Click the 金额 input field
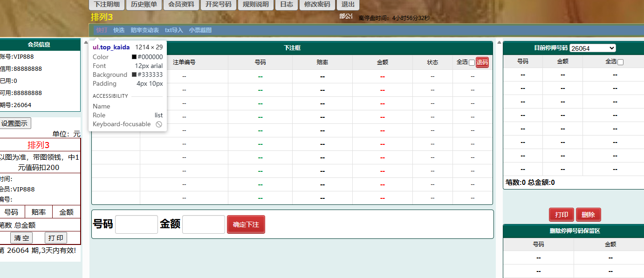The image size is (644, 278). pyautogui.click(x=204, y=224)
